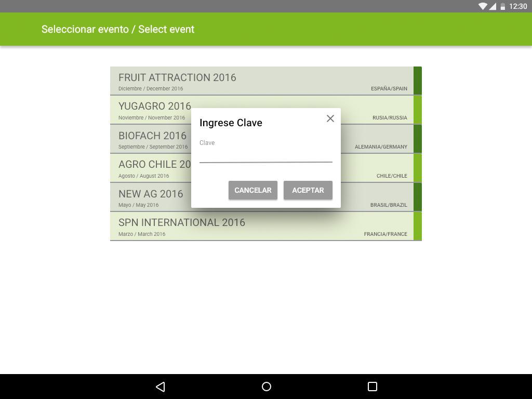Pick the NEW AG 2016 event
Image resolution: width=532 pixels, height=399 pixels.
pos(151,197)
